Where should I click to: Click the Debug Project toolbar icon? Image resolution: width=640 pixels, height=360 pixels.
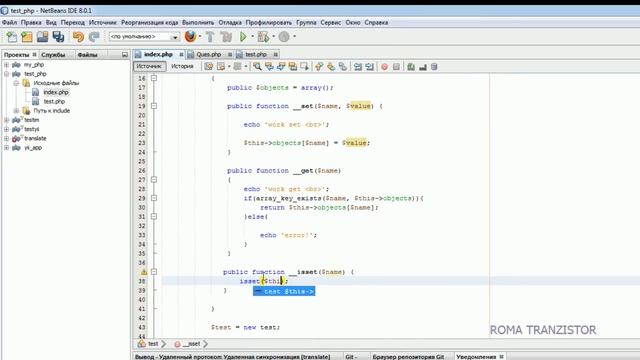(263, 37)
